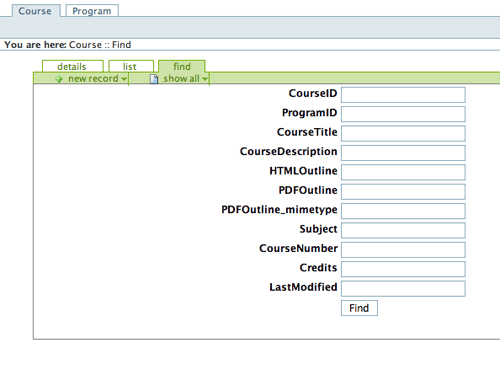Viewport: 500px width, 375px height.
Task: Click the PDFOutline_mimetype input box
Action: coord(403,211)
